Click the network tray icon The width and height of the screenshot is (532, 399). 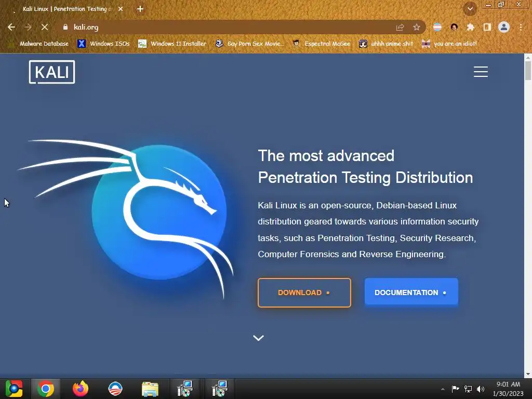click(x=468, y=389)
